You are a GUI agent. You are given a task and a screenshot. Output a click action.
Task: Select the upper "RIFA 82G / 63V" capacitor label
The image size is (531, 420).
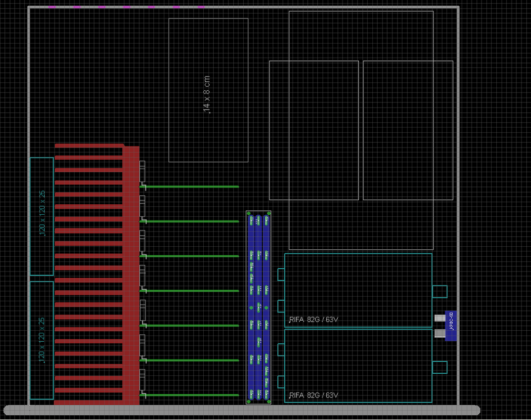[x=313, y=320]
